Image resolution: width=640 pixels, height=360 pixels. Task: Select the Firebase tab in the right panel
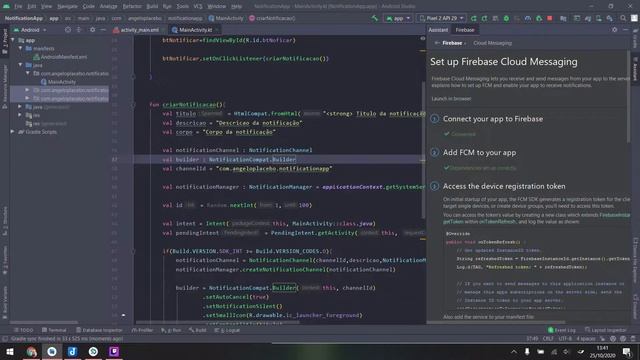(x=465, y=30)
